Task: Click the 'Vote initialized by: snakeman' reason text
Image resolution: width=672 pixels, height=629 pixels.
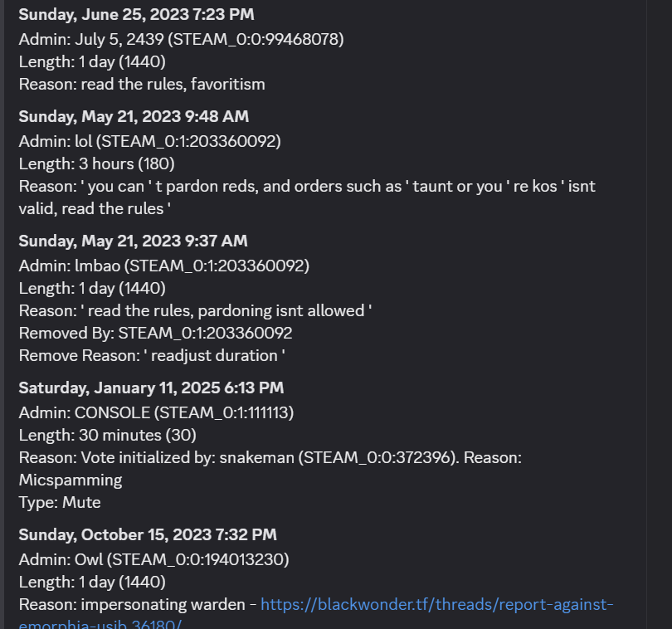Action: click(270, 469)
